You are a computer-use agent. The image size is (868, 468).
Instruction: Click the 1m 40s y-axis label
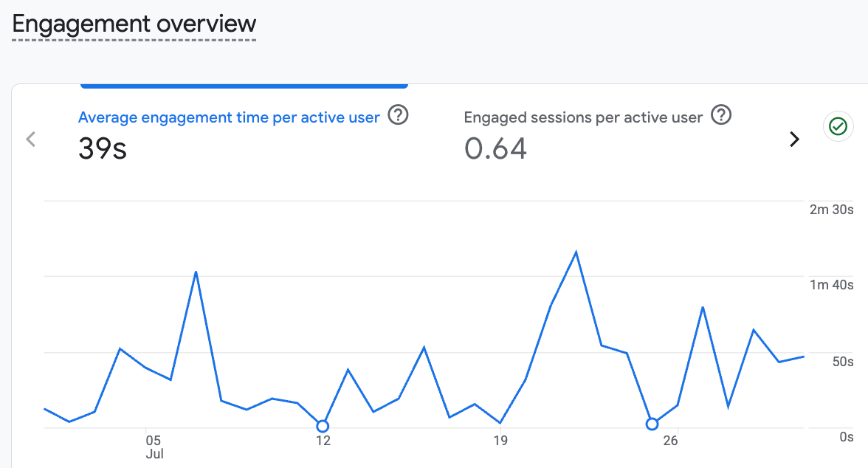click(831, 285)
